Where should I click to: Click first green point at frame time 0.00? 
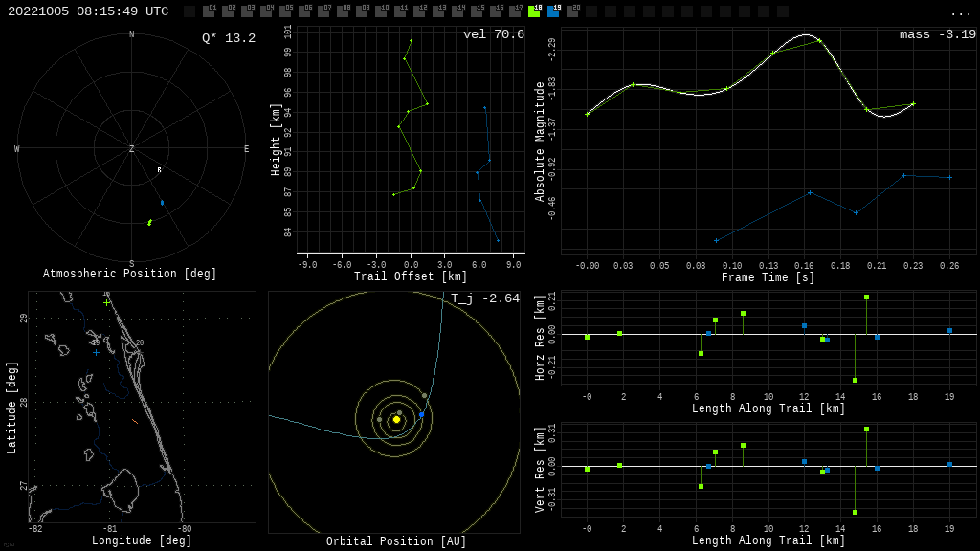coord(587,115)
